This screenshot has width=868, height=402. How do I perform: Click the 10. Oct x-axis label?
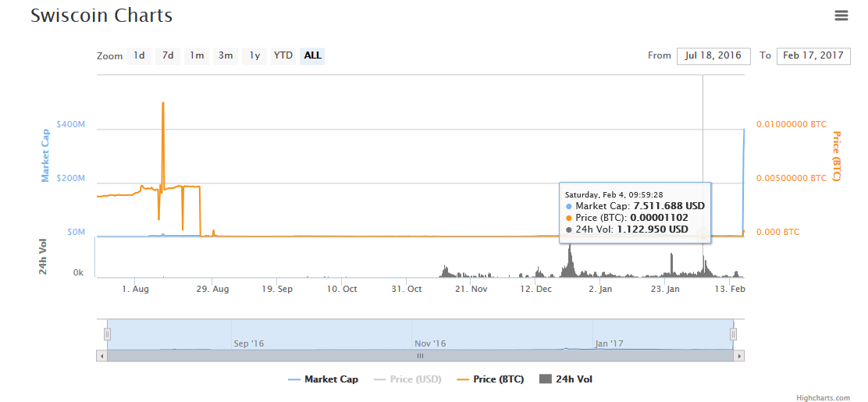click(x=342, y=289)
